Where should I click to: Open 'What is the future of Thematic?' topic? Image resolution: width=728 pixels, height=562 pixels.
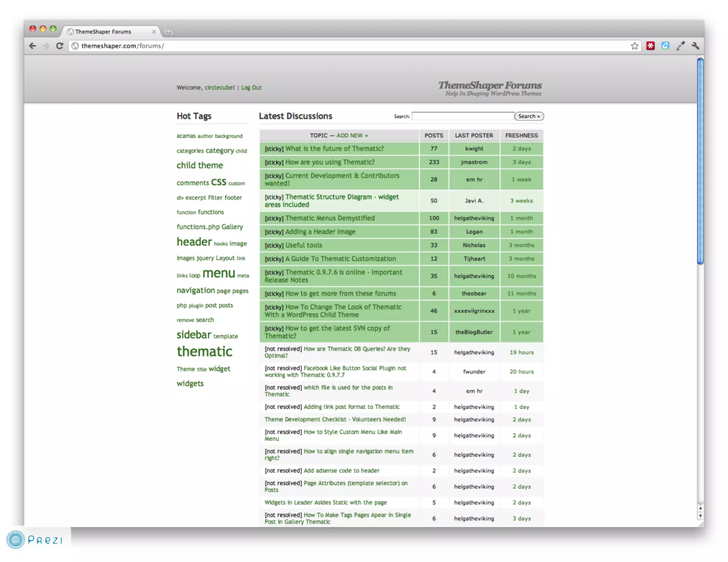334,148
